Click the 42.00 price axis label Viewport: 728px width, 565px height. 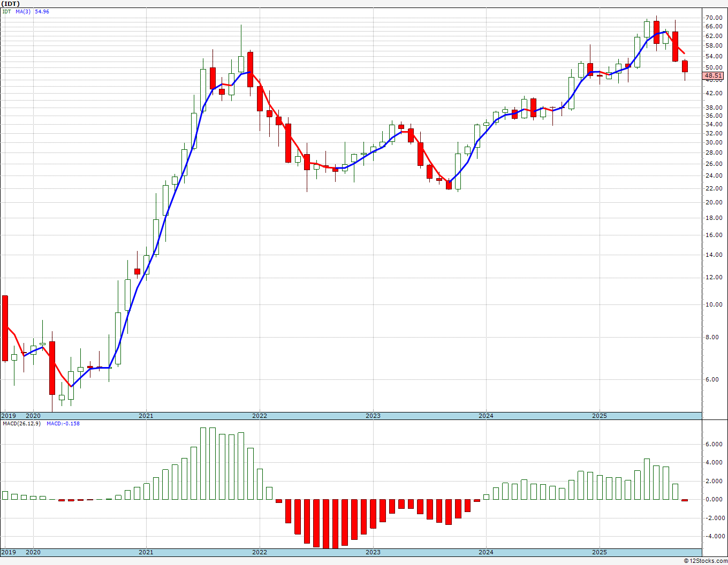pyautogui.click(x=714, y=93)
